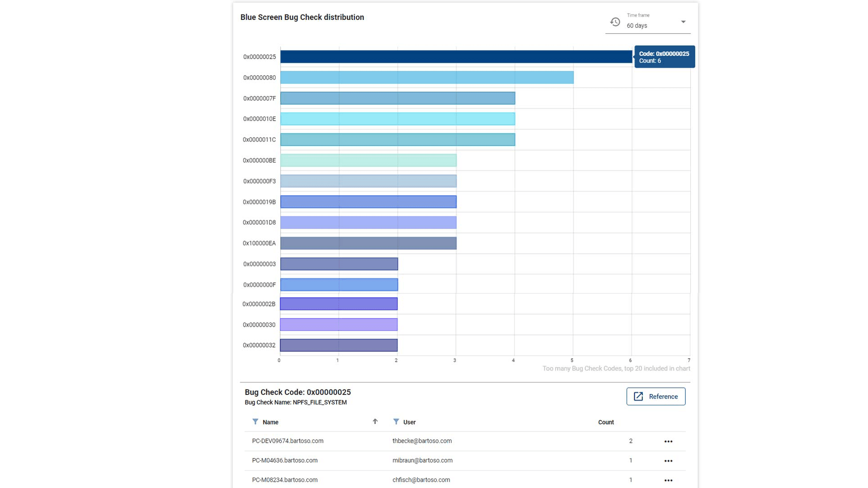Click the Bug Check Code: 0x00000025 heading

297,392
